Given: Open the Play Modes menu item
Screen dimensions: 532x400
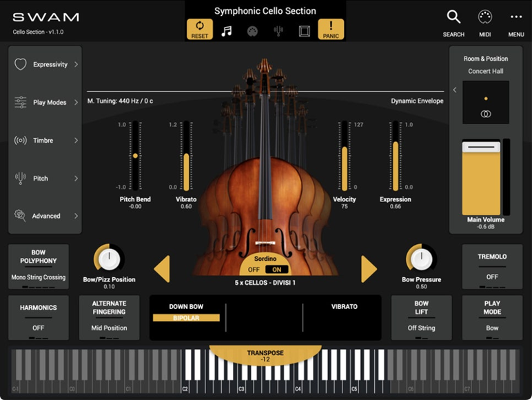Looking at the screenshot, I should click(45, 102).
